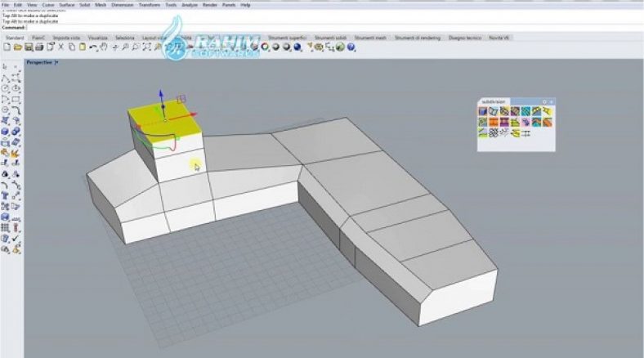Click the selected yellow top face
The height and width of the screenshot is (358, 644).
point(164,122)
